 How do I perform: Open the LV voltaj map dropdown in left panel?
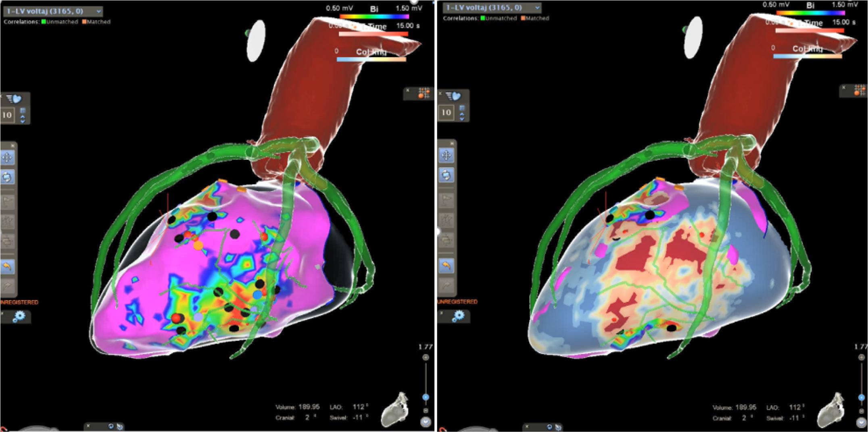coord(98,11)
